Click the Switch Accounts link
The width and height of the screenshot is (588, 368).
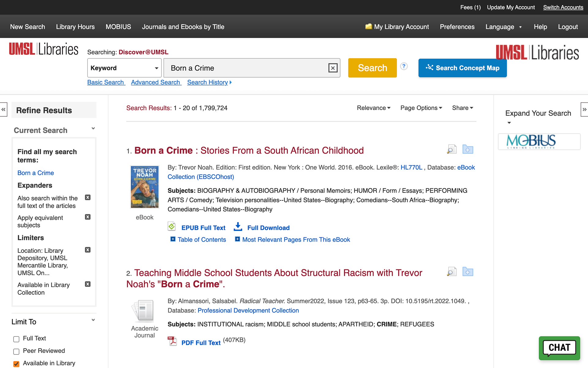[x=563, y=7]
